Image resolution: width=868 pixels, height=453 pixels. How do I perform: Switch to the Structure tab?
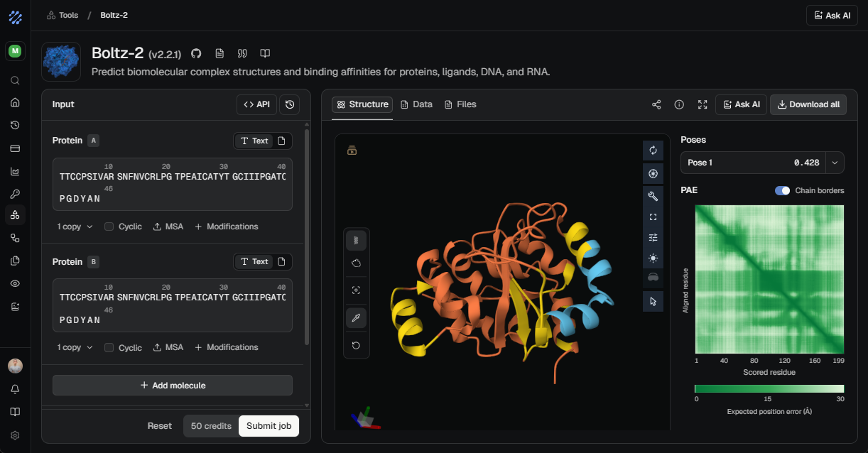[362, 104]
